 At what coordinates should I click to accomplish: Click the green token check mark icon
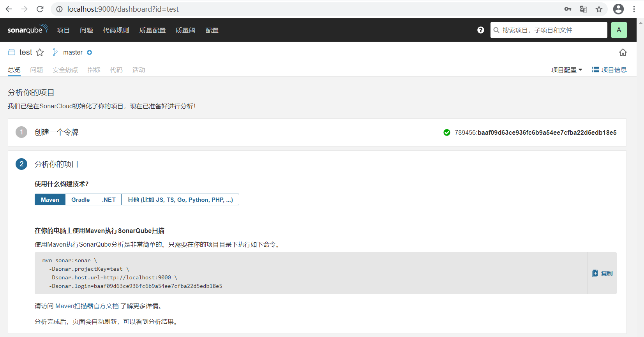(447, 132)
